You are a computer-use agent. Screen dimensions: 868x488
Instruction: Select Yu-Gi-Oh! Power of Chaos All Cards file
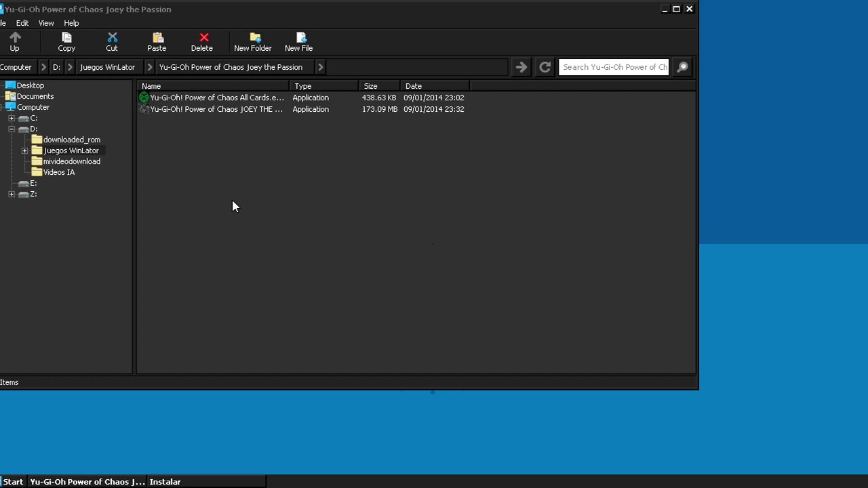pyautogui.click(x=217, y=98)
